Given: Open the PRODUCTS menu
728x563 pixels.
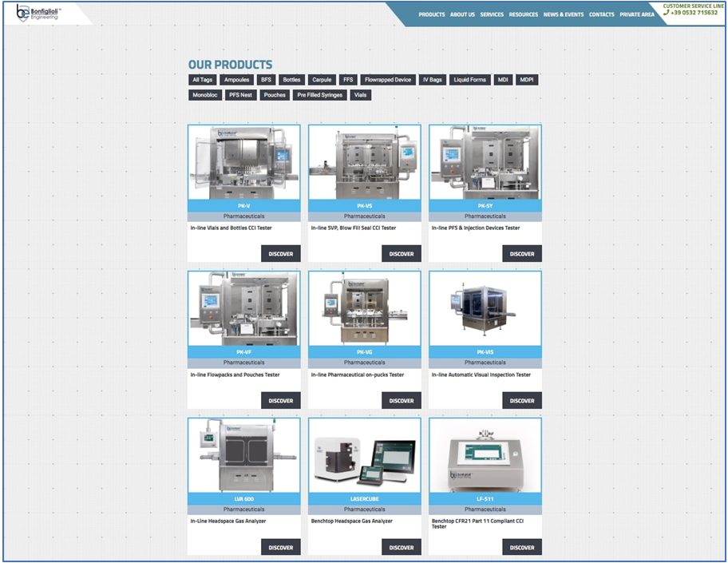Looking at the screenshot, I should click(x=432, y=14).
